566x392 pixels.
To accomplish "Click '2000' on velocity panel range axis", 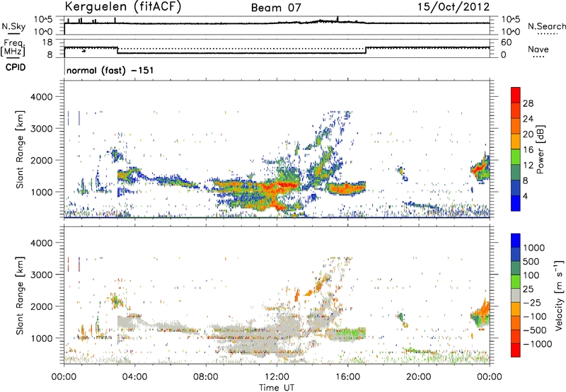I will click(41, 306).
